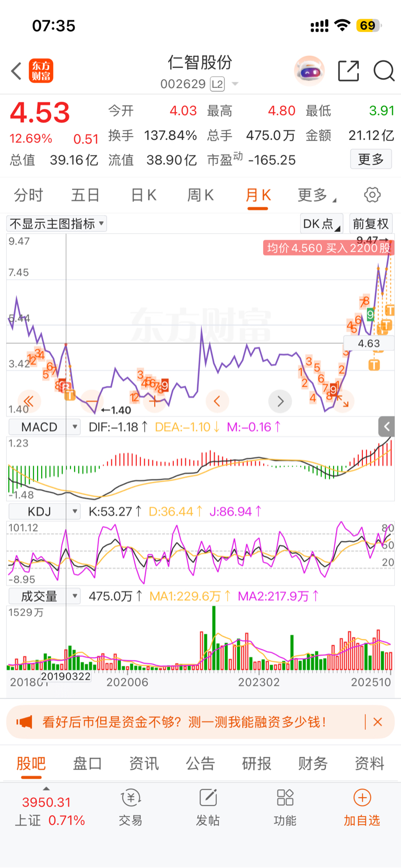Open DK点 option dropdown
The height and width of the screenshot is (868, 401).
322,224
